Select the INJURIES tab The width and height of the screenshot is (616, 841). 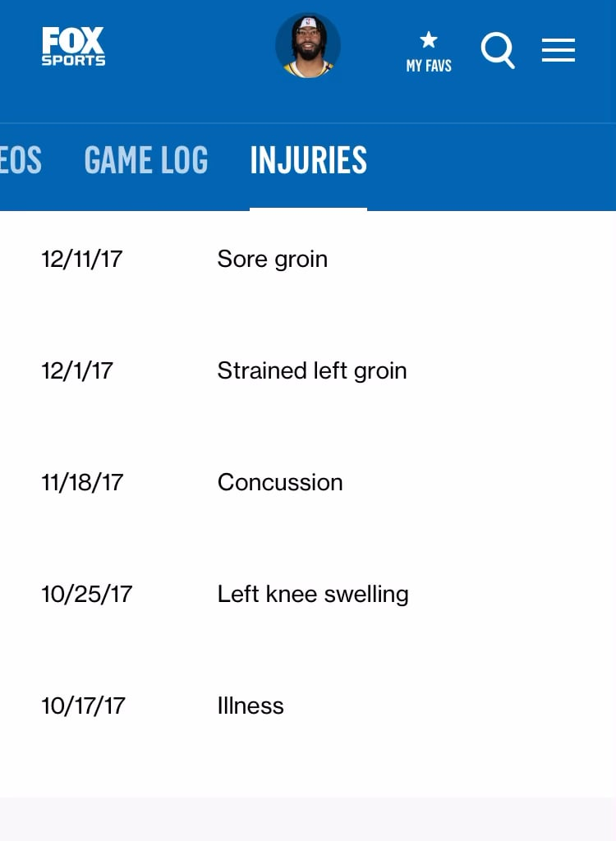[308, 161]
